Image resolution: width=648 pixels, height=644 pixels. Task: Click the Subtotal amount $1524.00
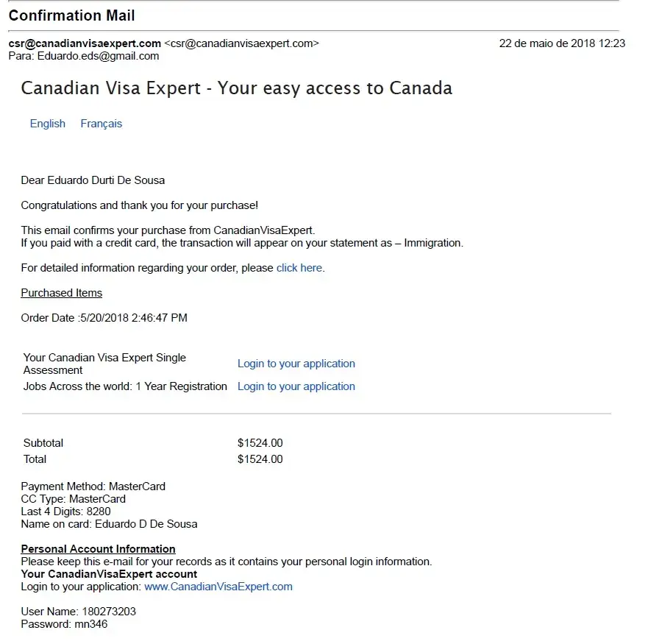[260, 443]
